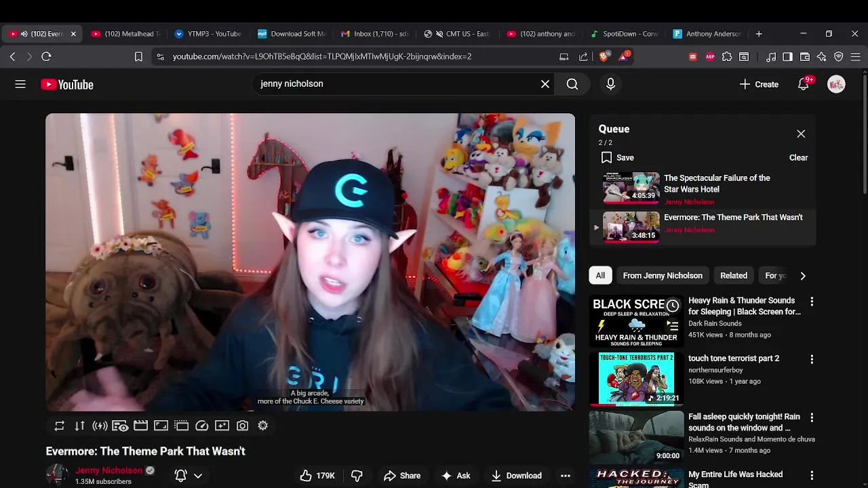Screen dimensions: 868x488
Task: Show more filter chips with right arrow
Action: pos(803,276)
